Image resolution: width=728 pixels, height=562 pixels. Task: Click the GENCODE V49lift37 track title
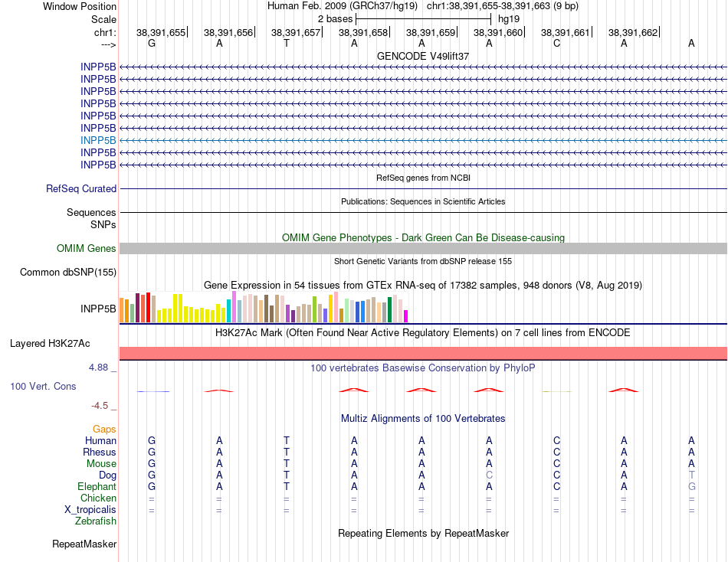[x=423, y=56]
